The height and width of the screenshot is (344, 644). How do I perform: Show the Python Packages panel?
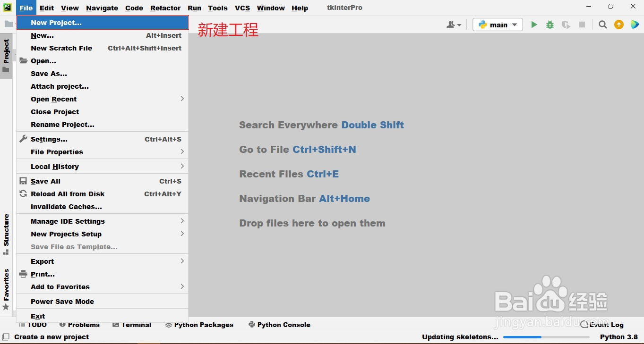coord(199,325)
